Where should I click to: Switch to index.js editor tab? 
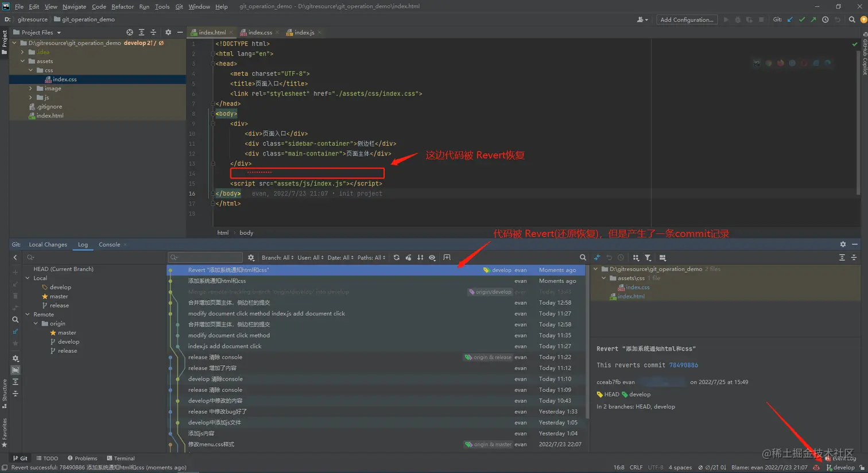tap(304, 33)
